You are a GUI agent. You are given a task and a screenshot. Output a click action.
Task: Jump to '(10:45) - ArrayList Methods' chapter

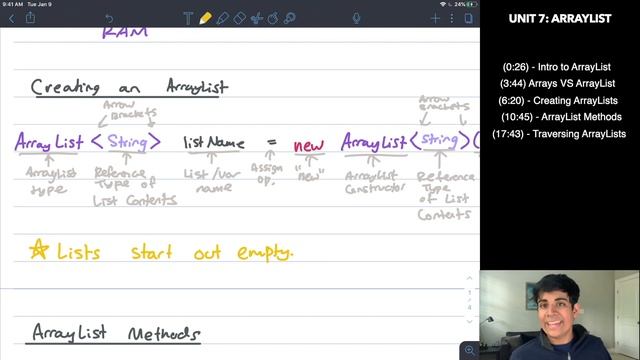(x=561, y=117)
